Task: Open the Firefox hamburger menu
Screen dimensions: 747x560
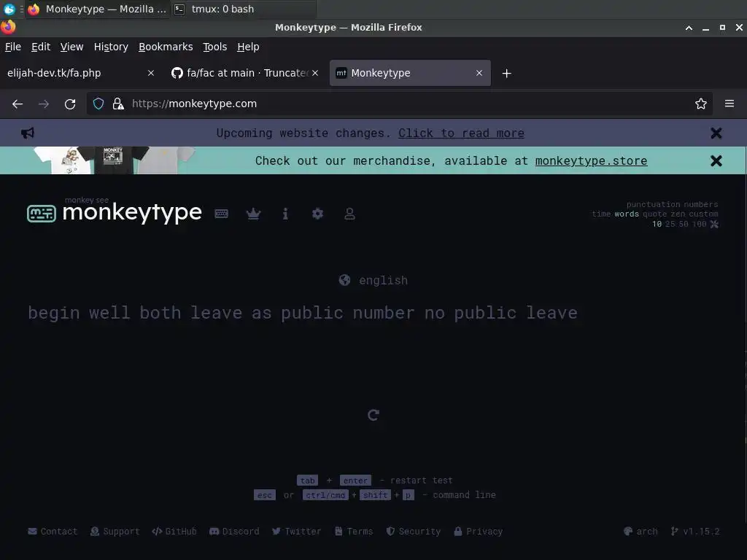Action: pos(729,104)
